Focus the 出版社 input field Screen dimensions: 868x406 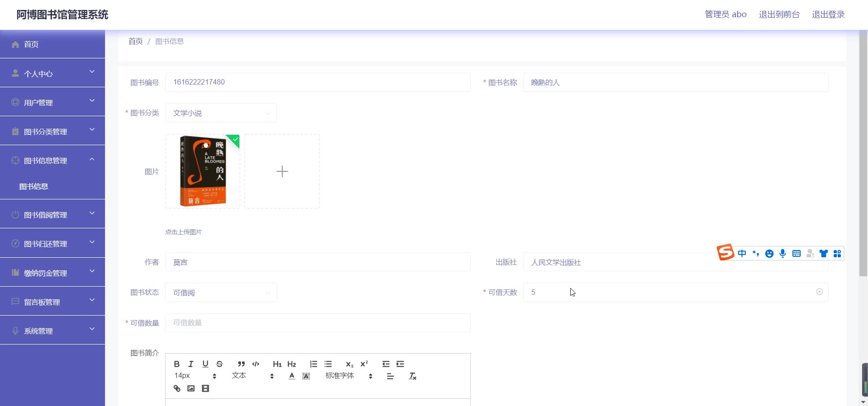[676, 262]
